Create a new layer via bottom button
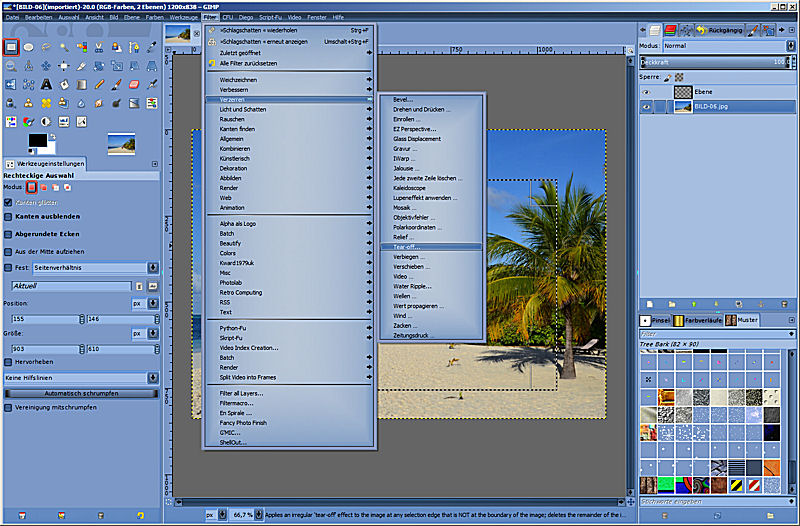800x526 pixels. 649,305
